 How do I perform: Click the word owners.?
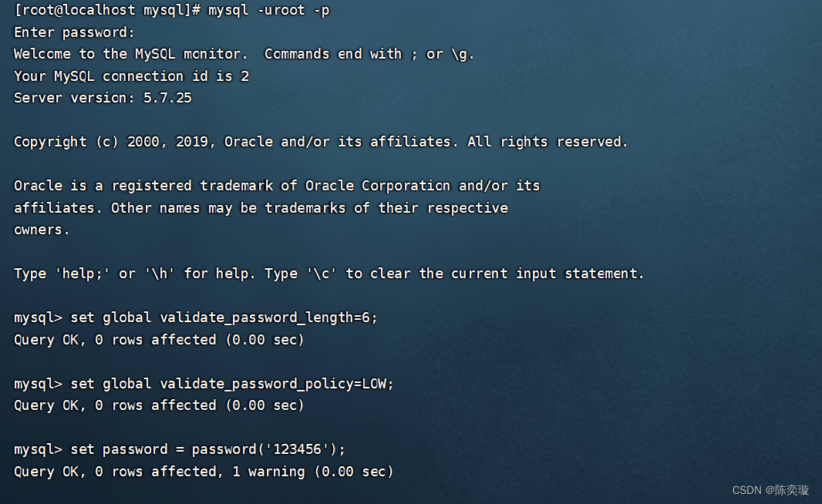[42, 230]
